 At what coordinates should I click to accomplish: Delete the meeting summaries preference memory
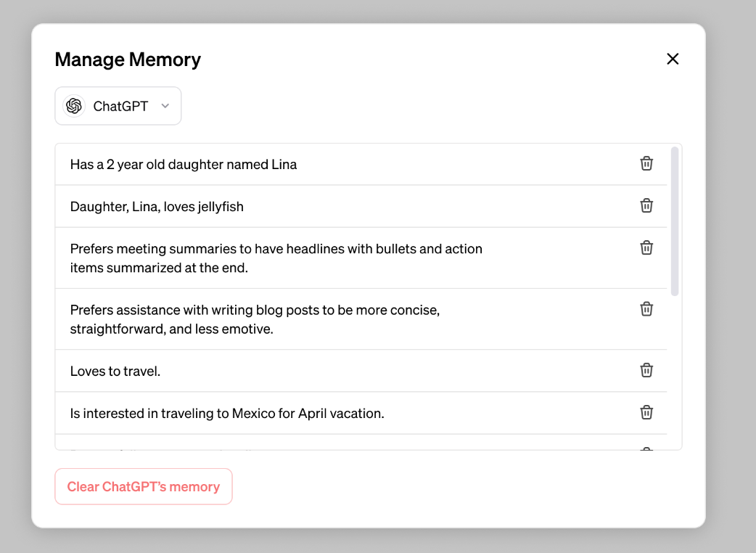pyautogui.click(x=646, y=247)
